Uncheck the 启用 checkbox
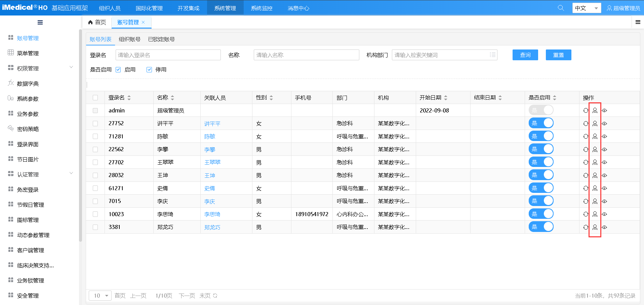The height and width of the screenshot is (305, 644). click(118, 69)
